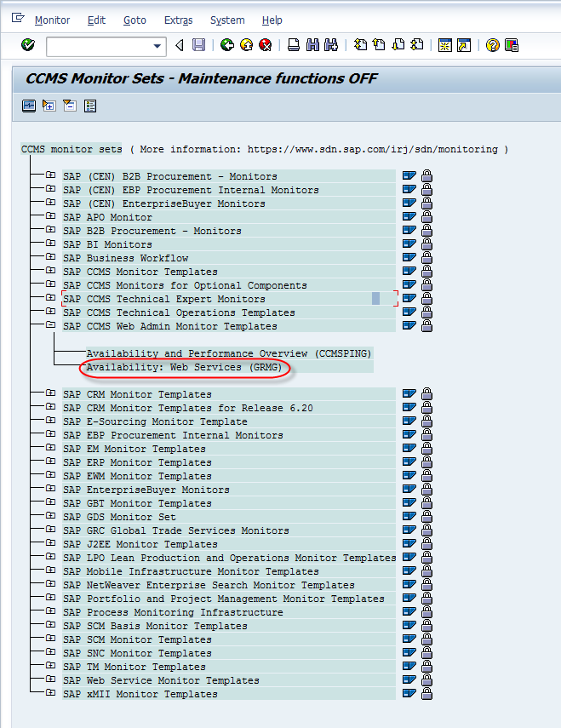Click blue flag icon for SAP SCM Monitor Templates

tap(409, 639)
